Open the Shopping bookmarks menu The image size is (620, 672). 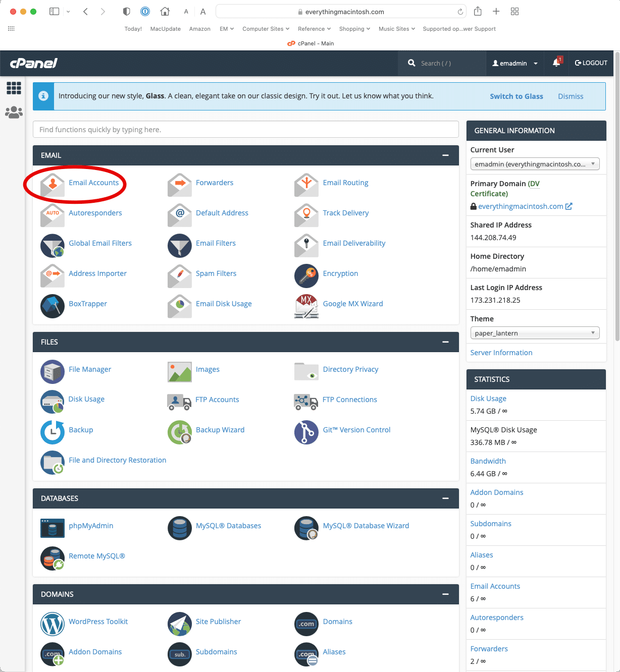[x=354, y=29]
